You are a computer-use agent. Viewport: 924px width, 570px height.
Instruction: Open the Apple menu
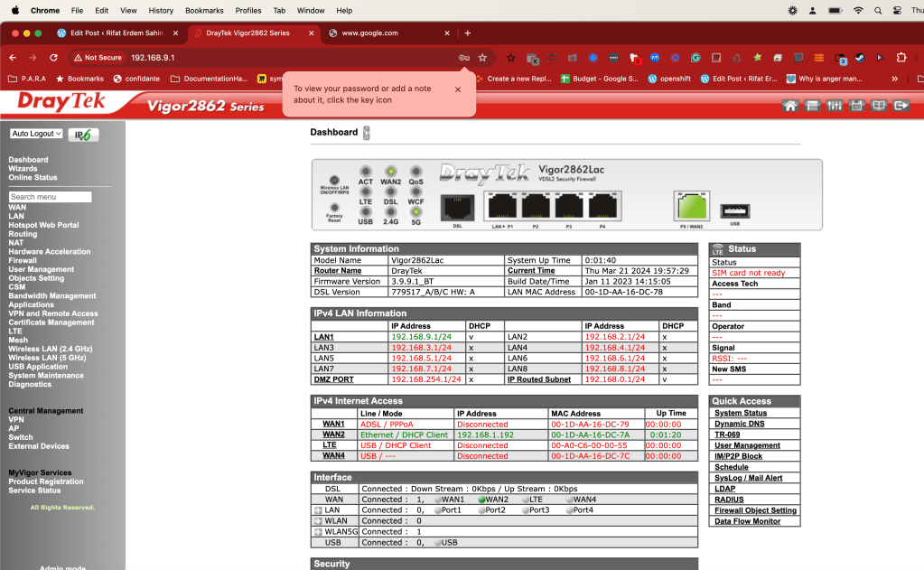point(15,11)
